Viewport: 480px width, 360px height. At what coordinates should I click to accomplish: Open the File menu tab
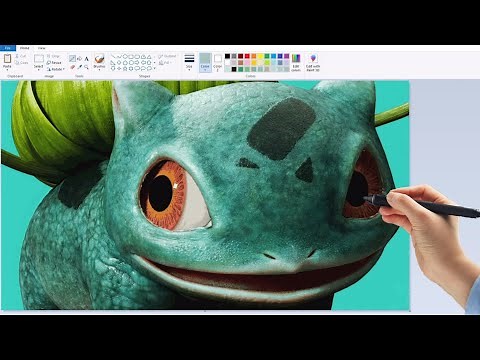click(x=8, y=48)
